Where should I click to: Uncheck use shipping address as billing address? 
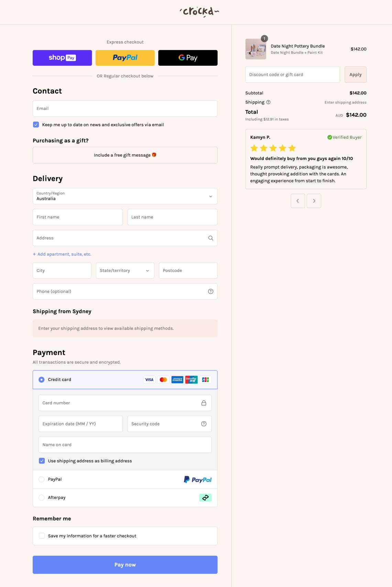42,460
